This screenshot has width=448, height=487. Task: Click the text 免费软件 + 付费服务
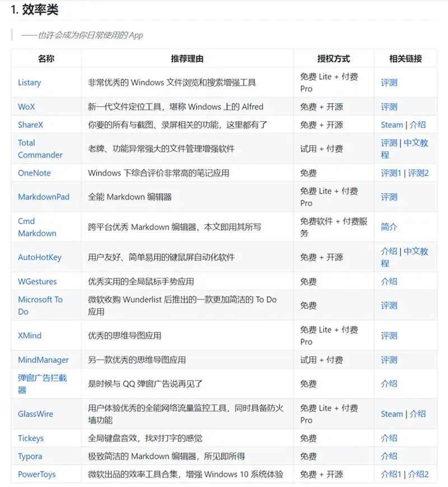(334, 227)
